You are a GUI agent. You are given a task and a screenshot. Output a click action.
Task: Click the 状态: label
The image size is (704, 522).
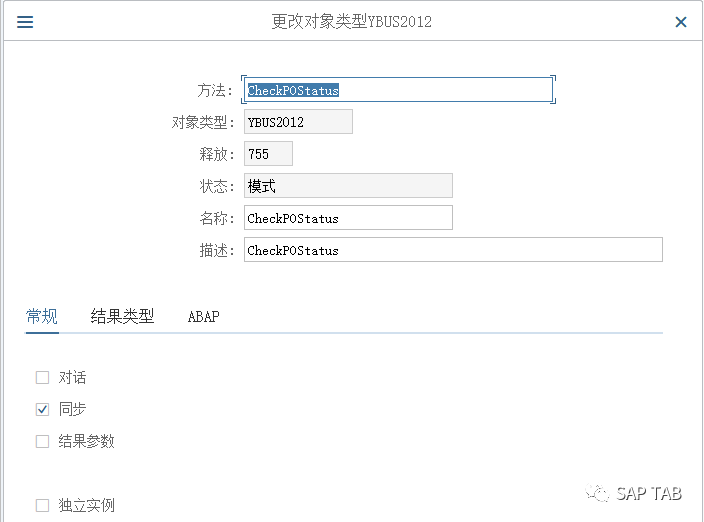pyautogui.click(x=217, y=186)
